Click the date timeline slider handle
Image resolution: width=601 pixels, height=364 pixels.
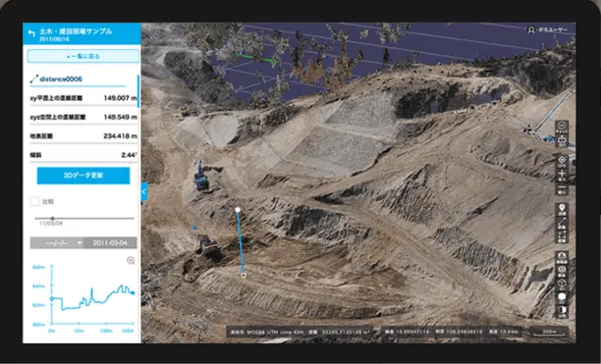(52, 218)
